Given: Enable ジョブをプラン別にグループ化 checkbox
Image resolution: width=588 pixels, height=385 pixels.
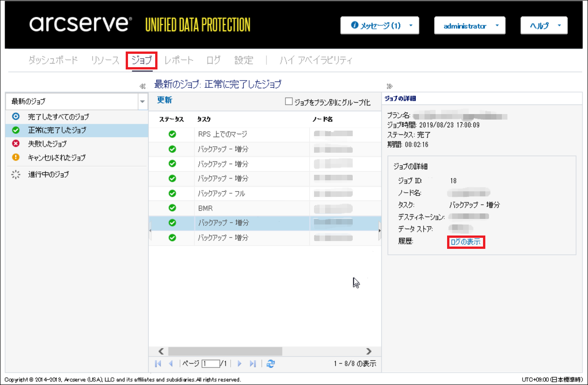Looking at the screenshot, I should click(x=289, y=102).
